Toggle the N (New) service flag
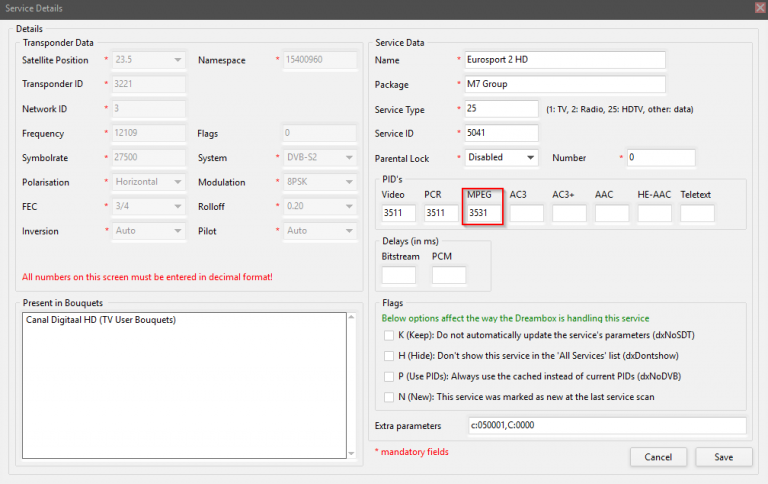768x484 pixels. (389, 397)
